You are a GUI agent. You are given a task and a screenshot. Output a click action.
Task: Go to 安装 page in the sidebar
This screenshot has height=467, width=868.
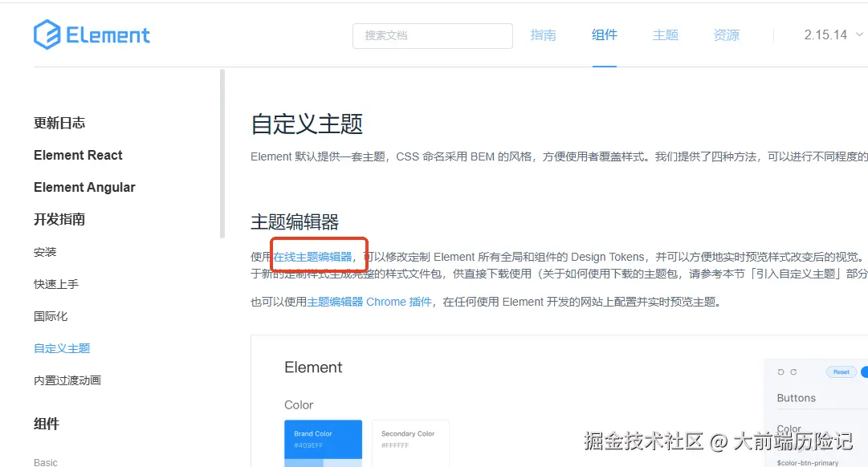tap(45, 252)
